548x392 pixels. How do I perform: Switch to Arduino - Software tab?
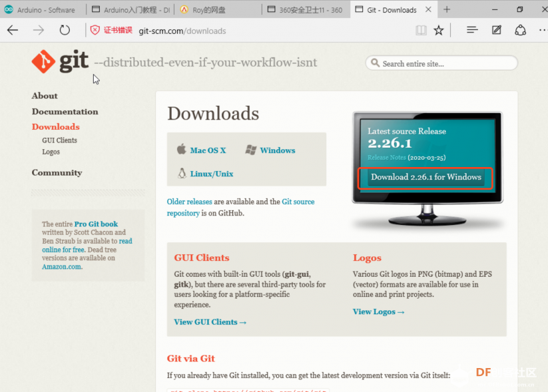[43, 10]
